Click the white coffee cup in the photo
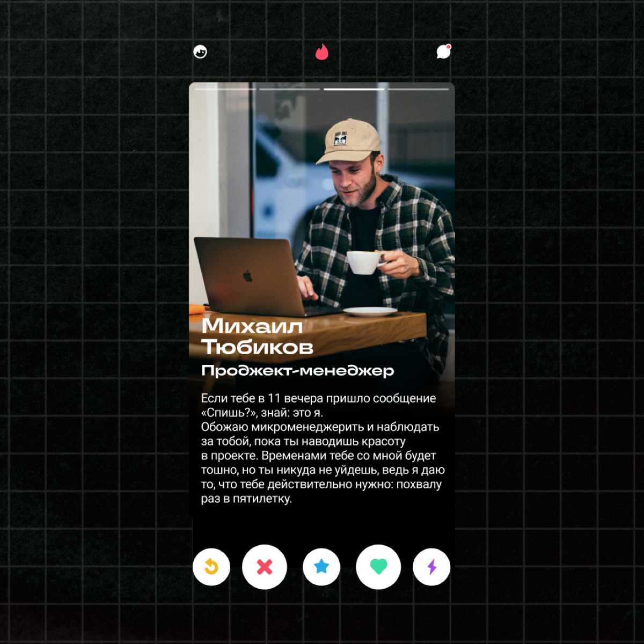 (365, 262)
